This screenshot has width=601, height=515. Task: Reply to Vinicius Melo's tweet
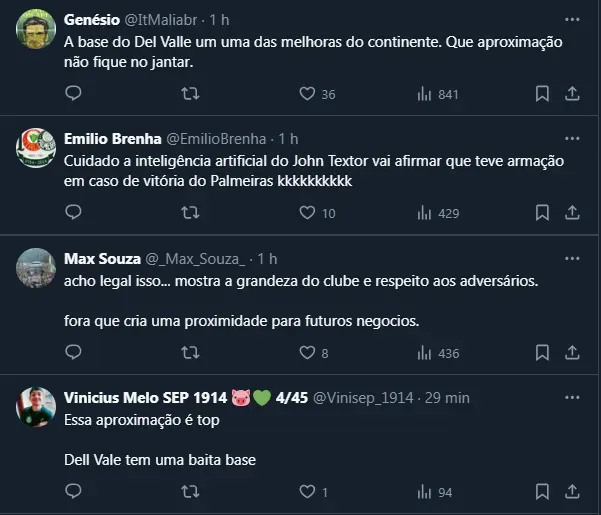(73, 492)
